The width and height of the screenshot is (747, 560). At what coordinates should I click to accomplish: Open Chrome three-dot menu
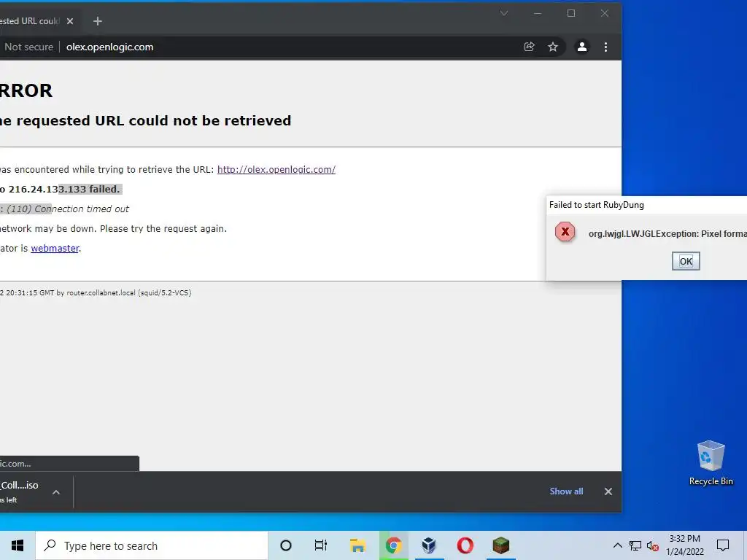click(605, 47)
